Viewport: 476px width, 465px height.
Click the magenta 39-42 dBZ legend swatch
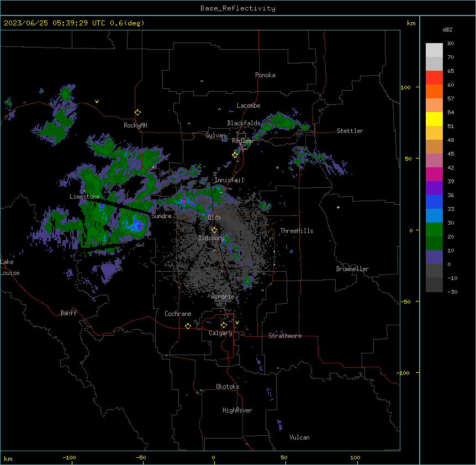point(434,174)
